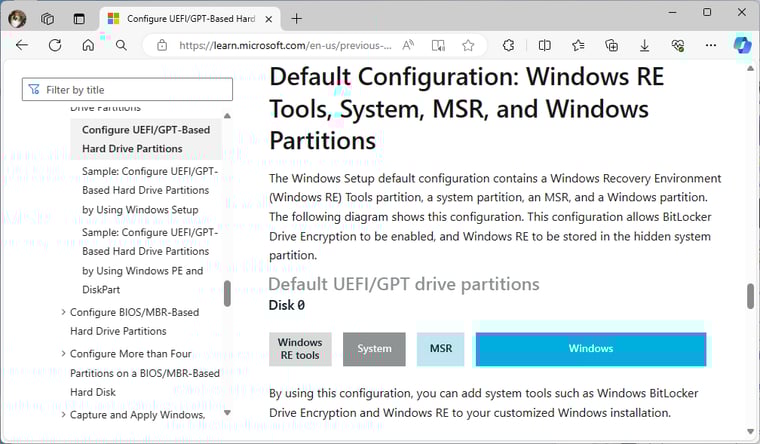Refresh the current page
Viewport: 760px width, 444px height.
(55, 45)
